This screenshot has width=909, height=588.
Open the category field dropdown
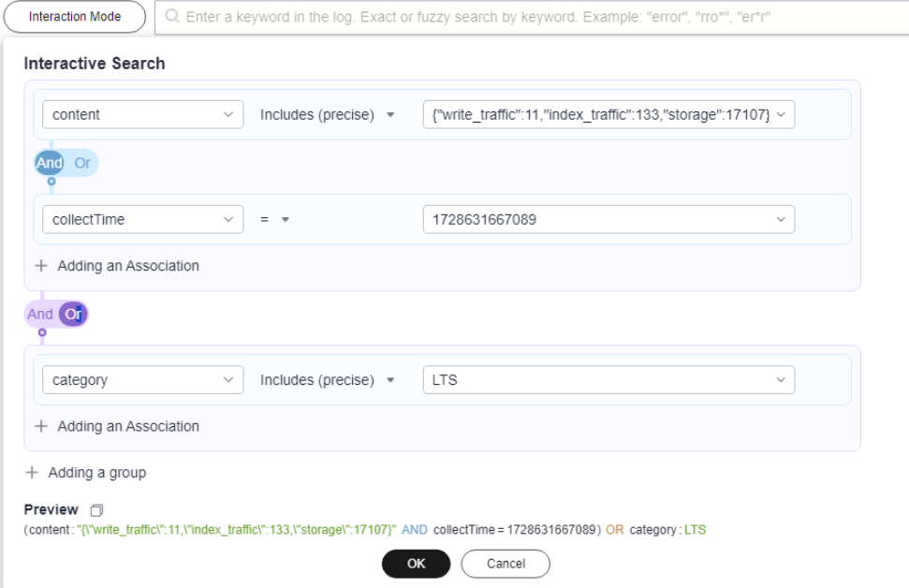click(142, 380)
